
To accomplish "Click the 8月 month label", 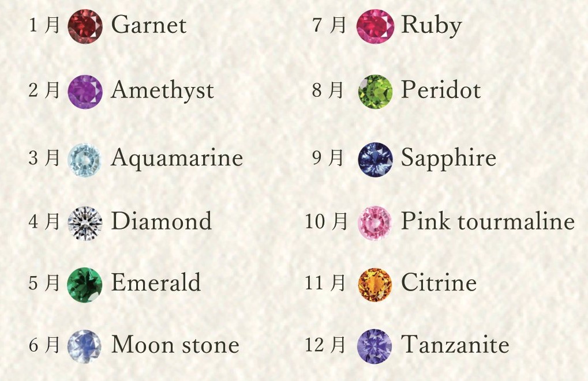I will [x=328, y=90].
